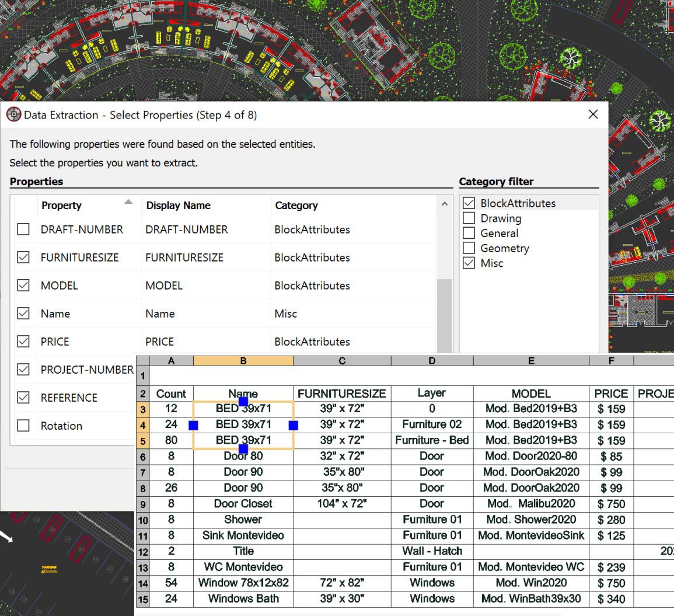Check the General category filter
Image resolution: width=674 pixels, height=616 pixels.
click(x=468, y=233)
